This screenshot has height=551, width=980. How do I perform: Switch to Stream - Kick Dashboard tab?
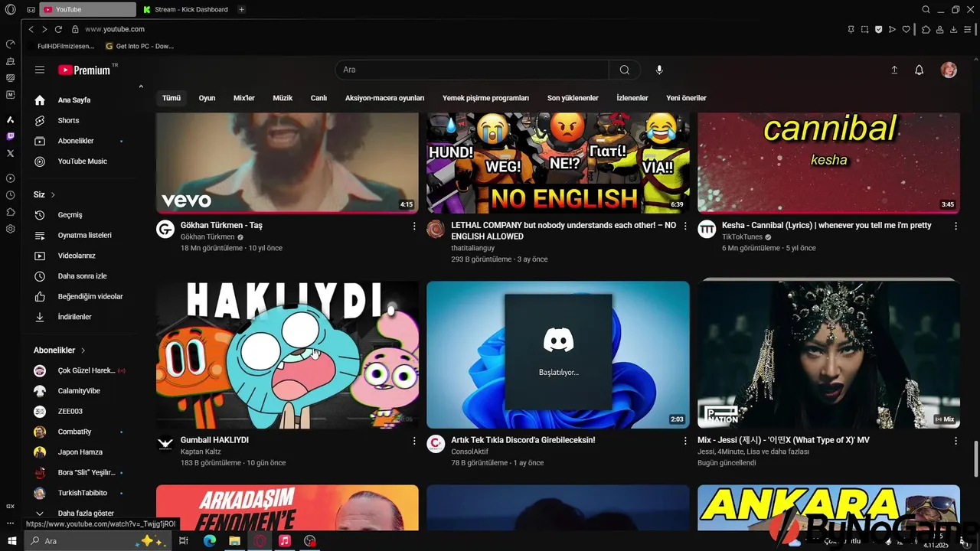point(186,9)
